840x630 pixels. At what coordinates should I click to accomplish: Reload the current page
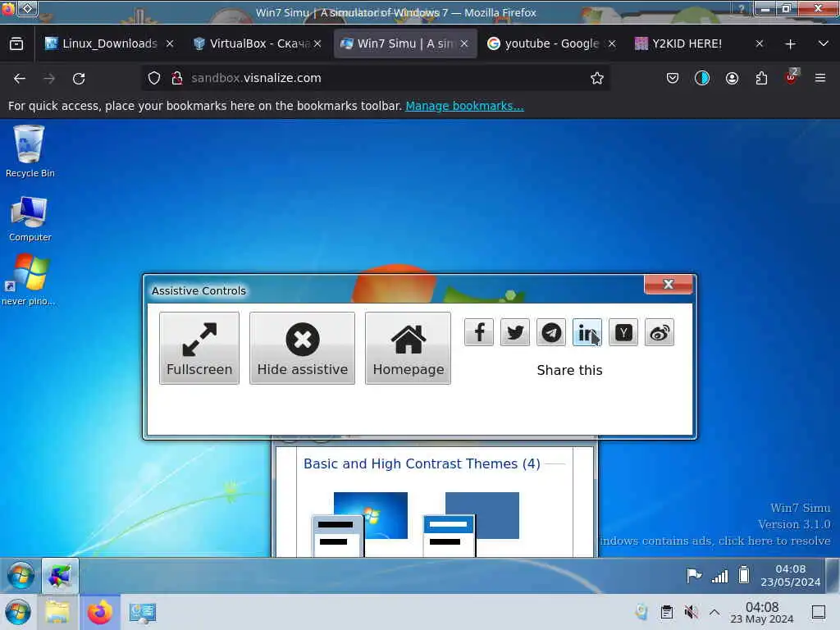click(x=79, y=79)
